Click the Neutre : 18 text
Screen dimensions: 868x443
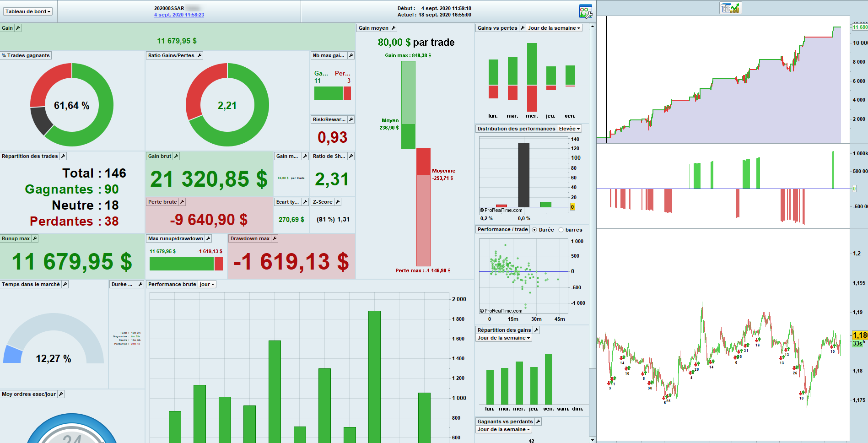pyautogui.click(x=85, y=205)
